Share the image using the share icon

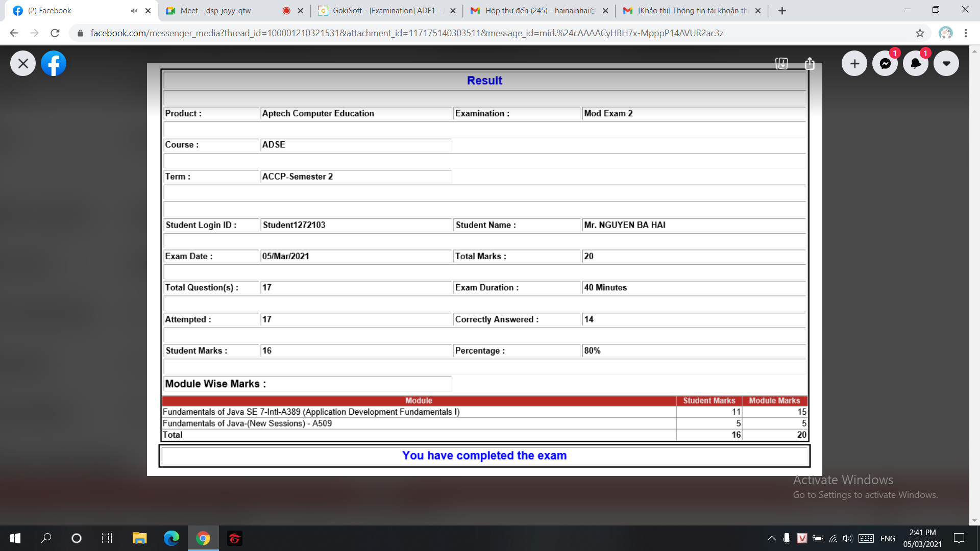coord(810,63)
